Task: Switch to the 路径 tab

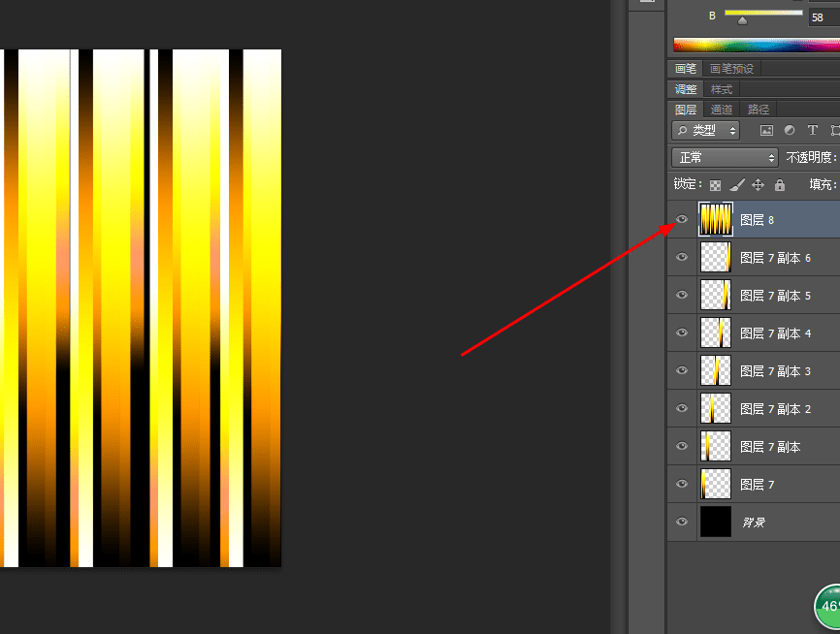Action: [x=758, y=110]
